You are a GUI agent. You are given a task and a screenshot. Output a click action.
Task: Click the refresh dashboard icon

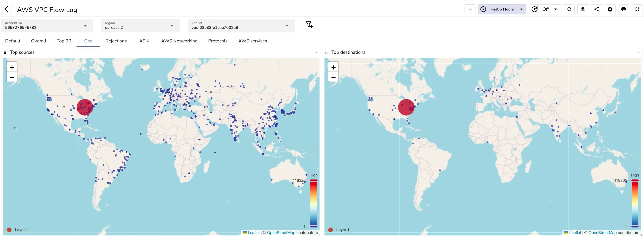pyautogui.click(x=569, y=9)
